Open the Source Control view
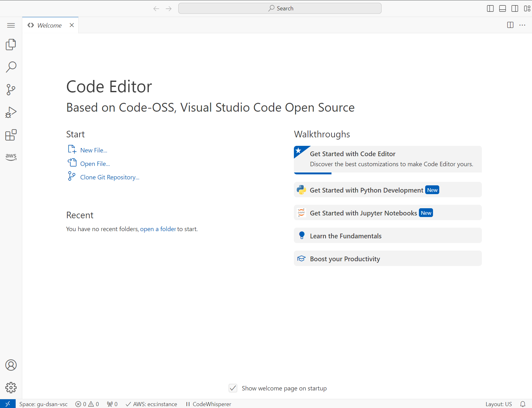The width and height of the screenshot is (532, 408). pyautogui.click(x=11, y=90)
